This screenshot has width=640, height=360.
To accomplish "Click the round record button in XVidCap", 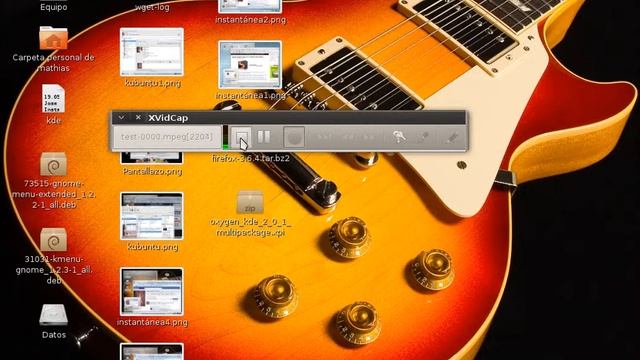I will (294, 137).
